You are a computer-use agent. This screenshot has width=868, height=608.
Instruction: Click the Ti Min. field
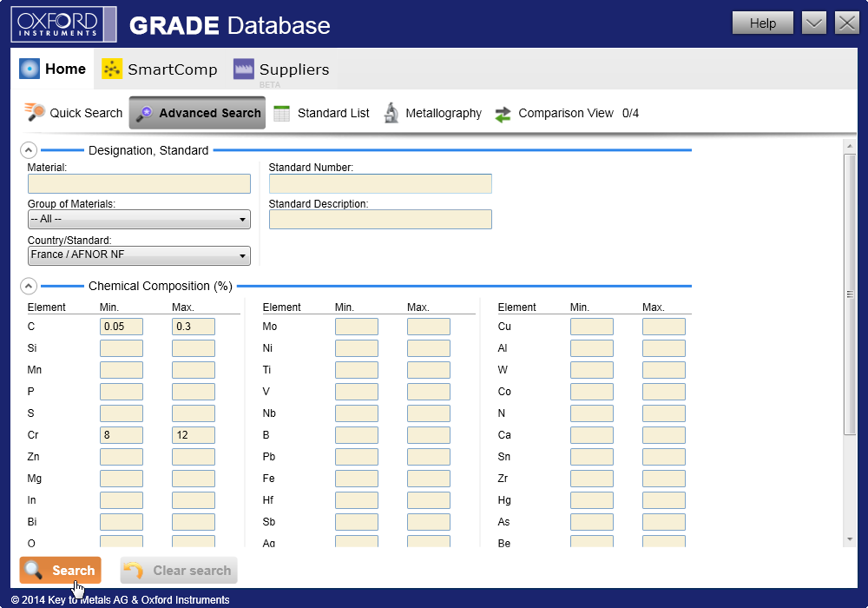coord(357,370)
